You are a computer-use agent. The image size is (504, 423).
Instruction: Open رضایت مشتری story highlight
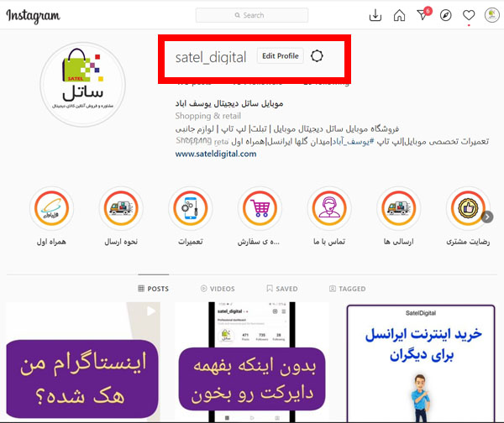pos(468,208)
